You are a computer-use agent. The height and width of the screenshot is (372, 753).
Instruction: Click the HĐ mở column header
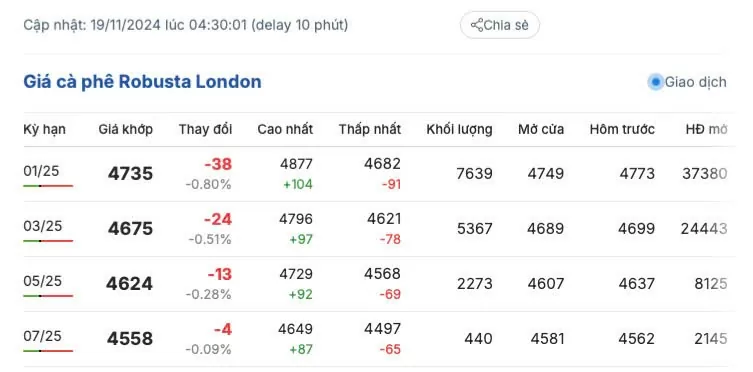click(x=706, y=129)
